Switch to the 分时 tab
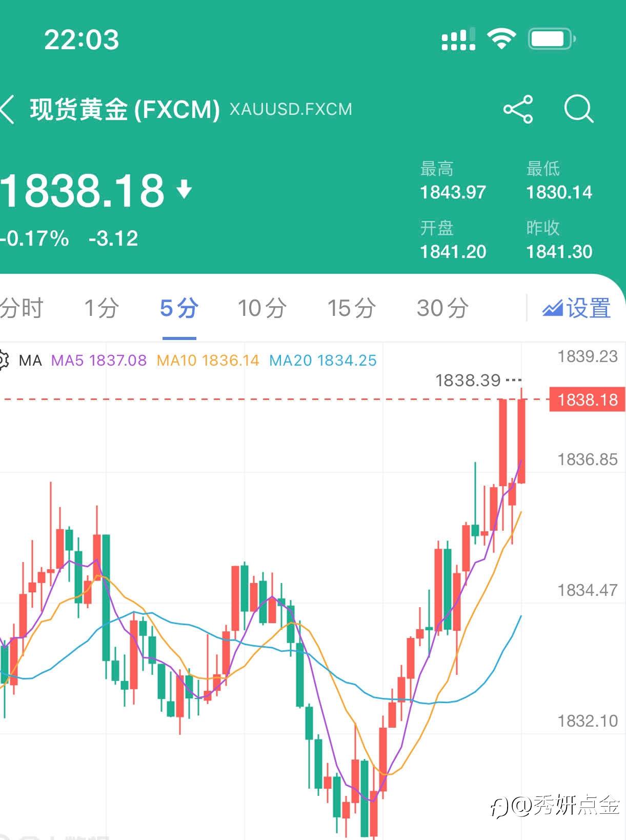 click(x=21, y=309)
